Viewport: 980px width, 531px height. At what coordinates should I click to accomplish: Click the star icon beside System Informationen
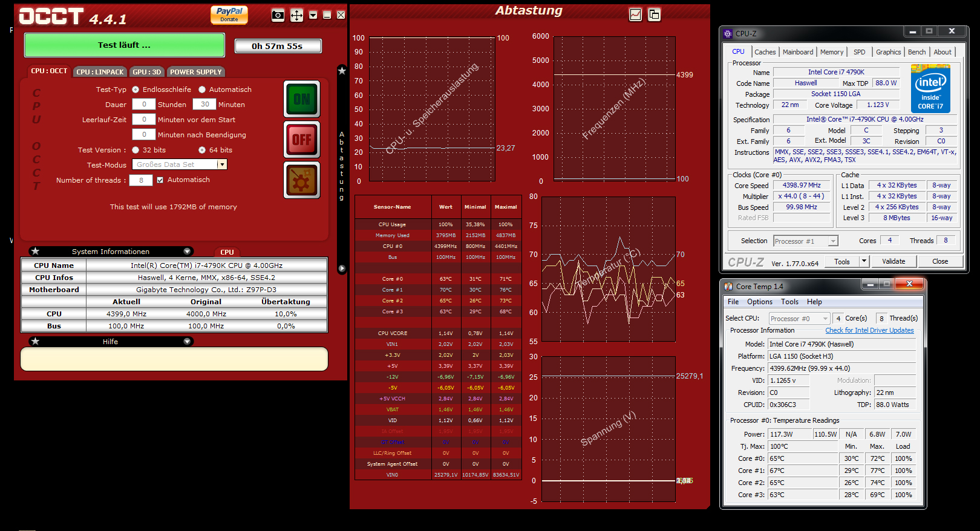[35, 251]
